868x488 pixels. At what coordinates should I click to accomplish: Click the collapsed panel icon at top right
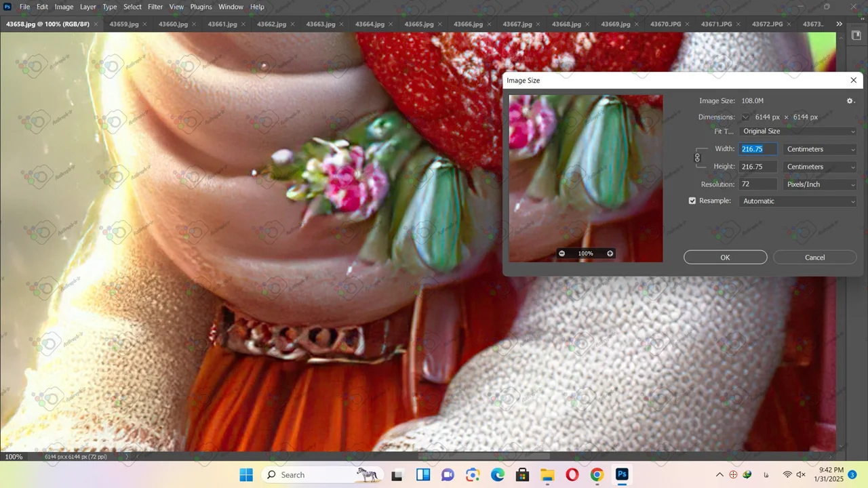pos(856,36)
